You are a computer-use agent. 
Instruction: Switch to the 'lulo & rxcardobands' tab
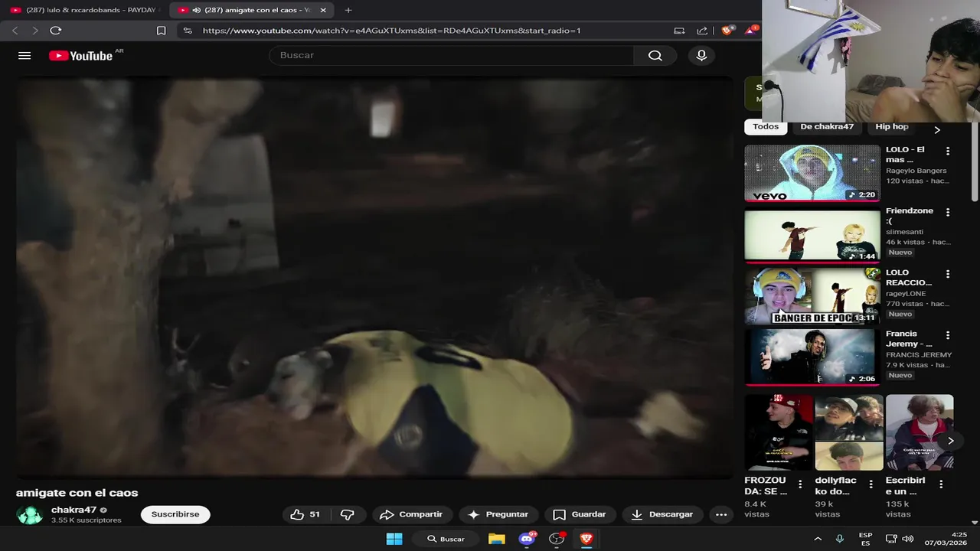84,10
